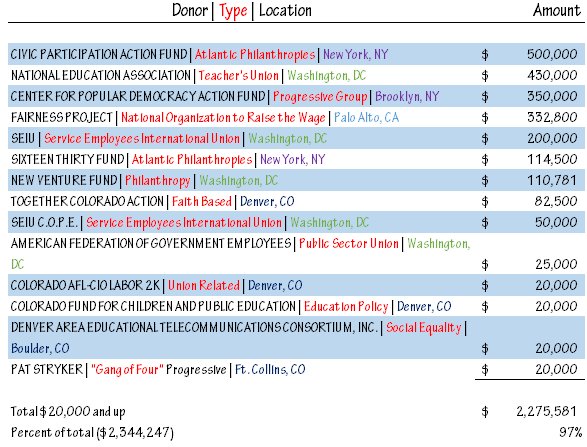This screenshot has width=587, height=447.
Task: Click 'Percent of total ($2,344,247)' label
Action: coord(92,433)
